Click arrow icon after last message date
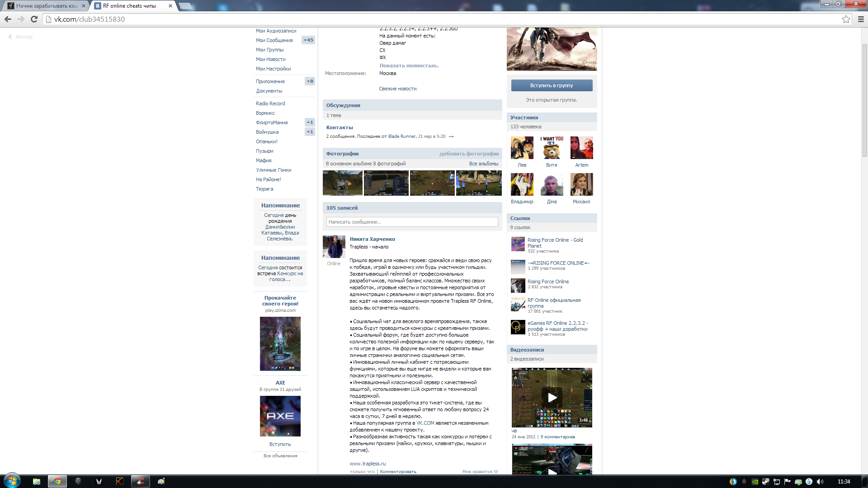 [451, 136]
